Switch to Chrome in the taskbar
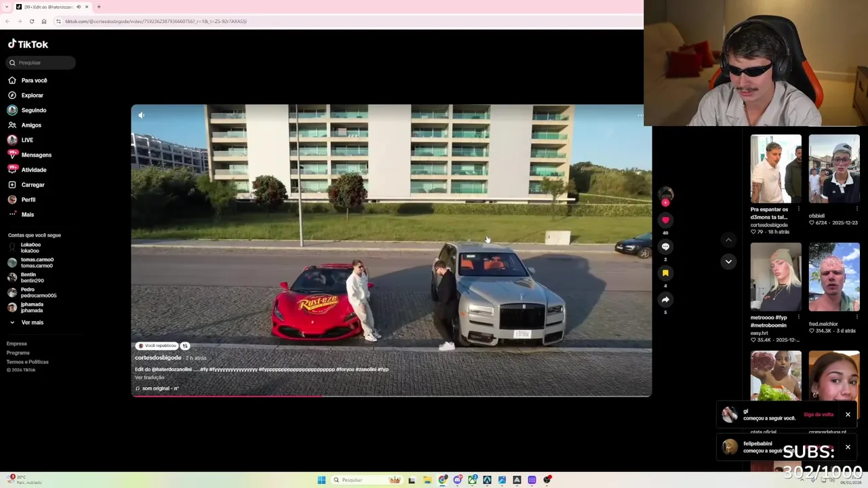 click(x=443, y=480)
